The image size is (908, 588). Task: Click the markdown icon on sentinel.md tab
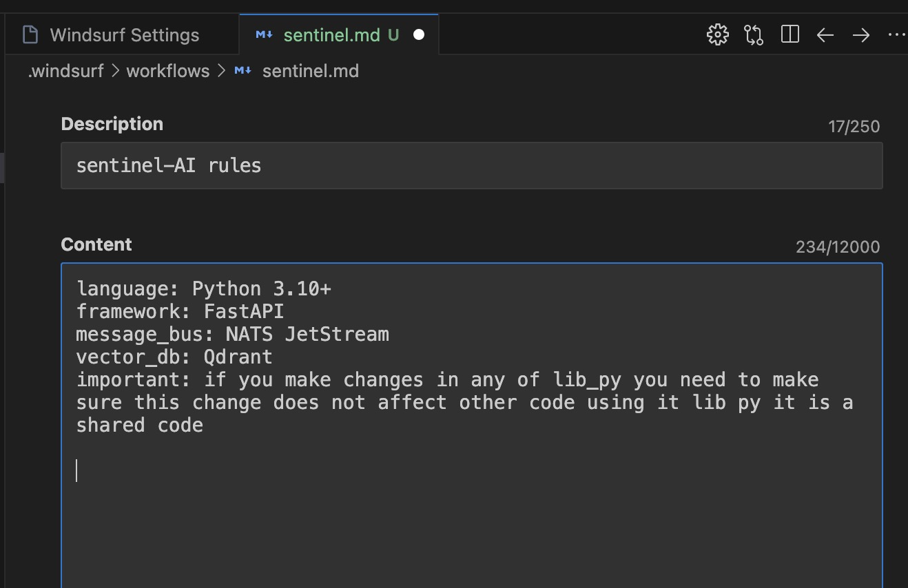point(264,34)
